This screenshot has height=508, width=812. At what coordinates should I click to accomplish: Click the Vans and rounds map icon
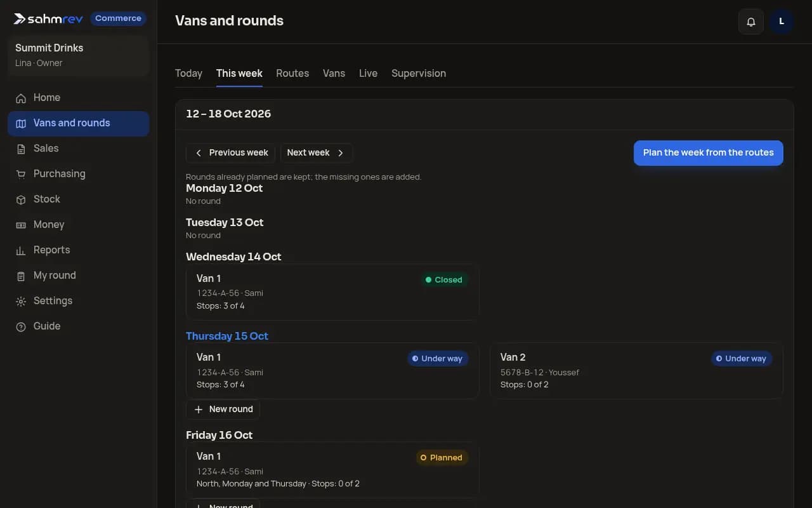(21, 123)
